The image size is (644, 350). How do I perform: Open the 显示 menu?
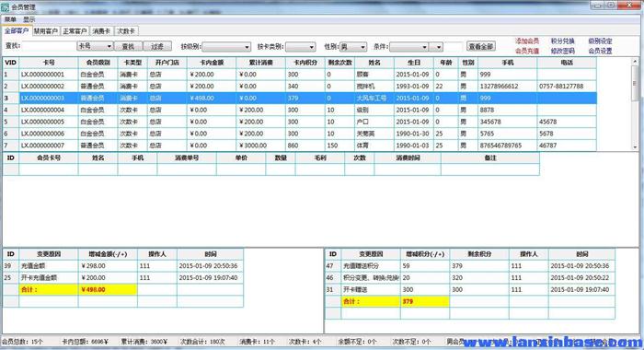29,19
